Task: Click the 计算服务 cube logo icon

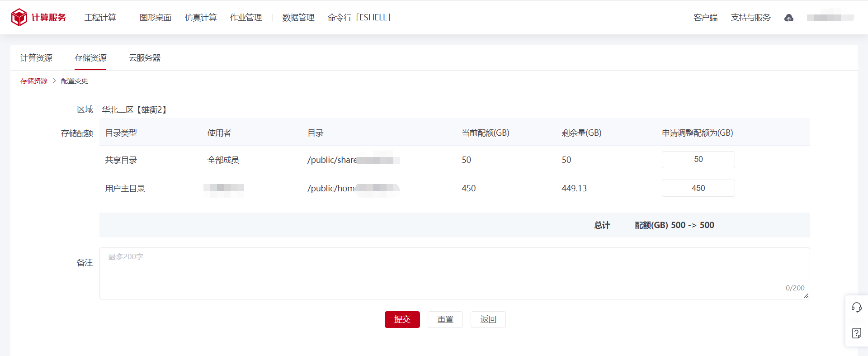Action: (x=19, y=17)
